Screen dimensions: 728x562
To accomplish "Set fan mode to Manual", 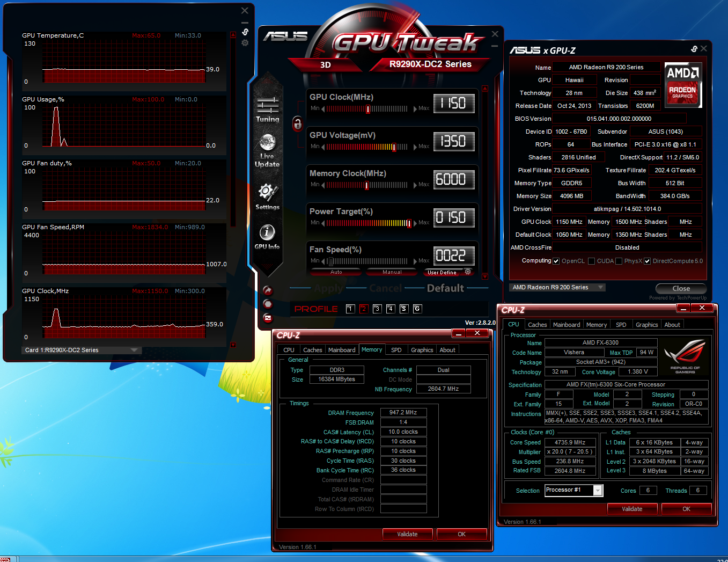I will click(x=392, y=272).
